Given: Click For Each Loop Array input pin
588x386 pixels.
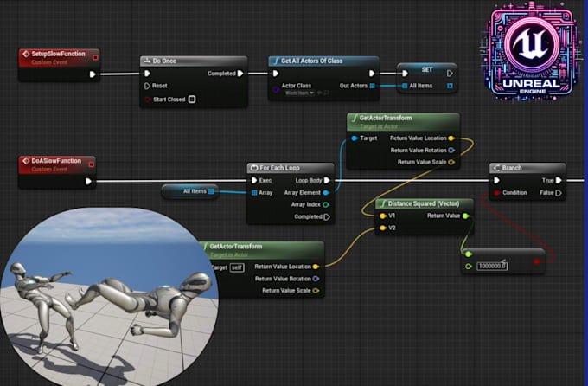Looking at the screenshot, I should (x=254, y=193).
